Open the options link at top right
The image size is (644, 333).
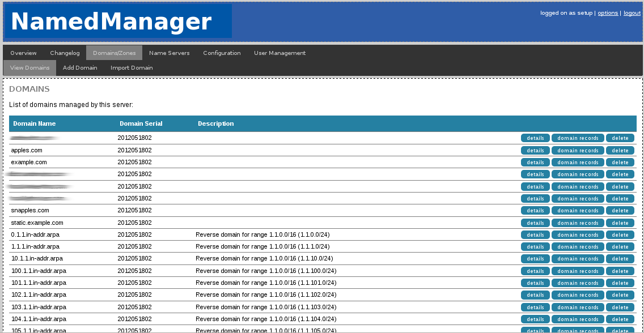[x=607, y=12]
